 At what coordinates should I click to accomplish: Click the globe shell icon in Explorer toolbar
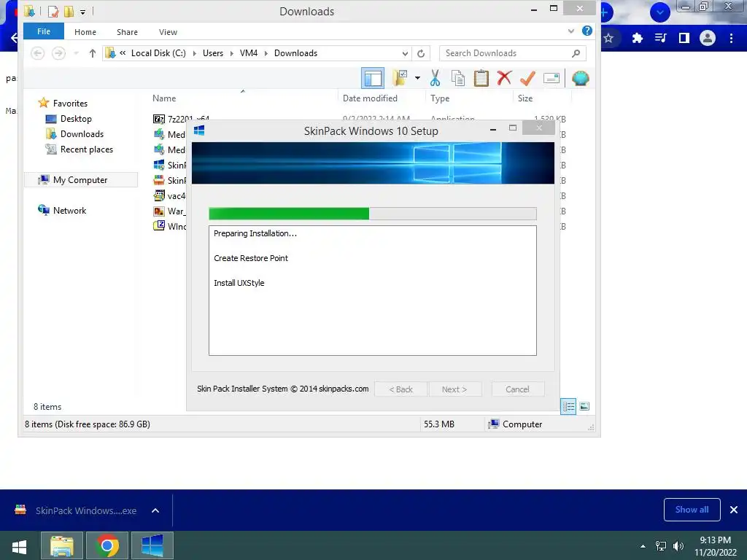pos(580,78)
